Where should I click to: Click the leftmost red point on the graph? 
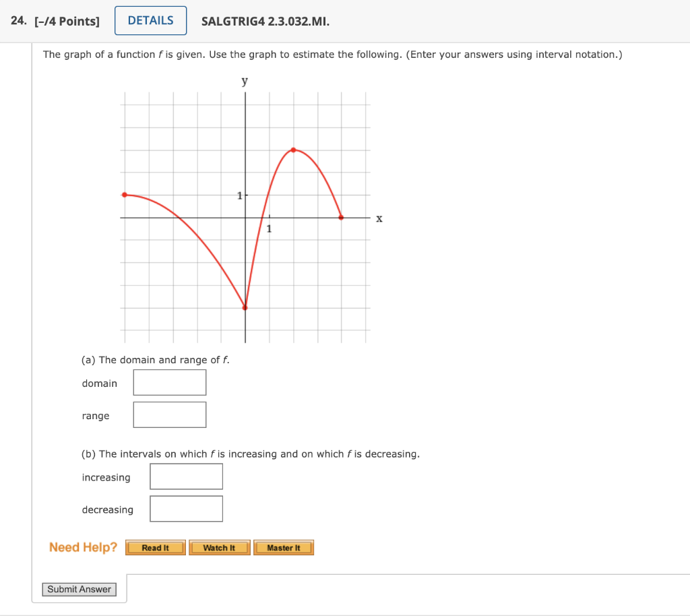coord(124,194)
